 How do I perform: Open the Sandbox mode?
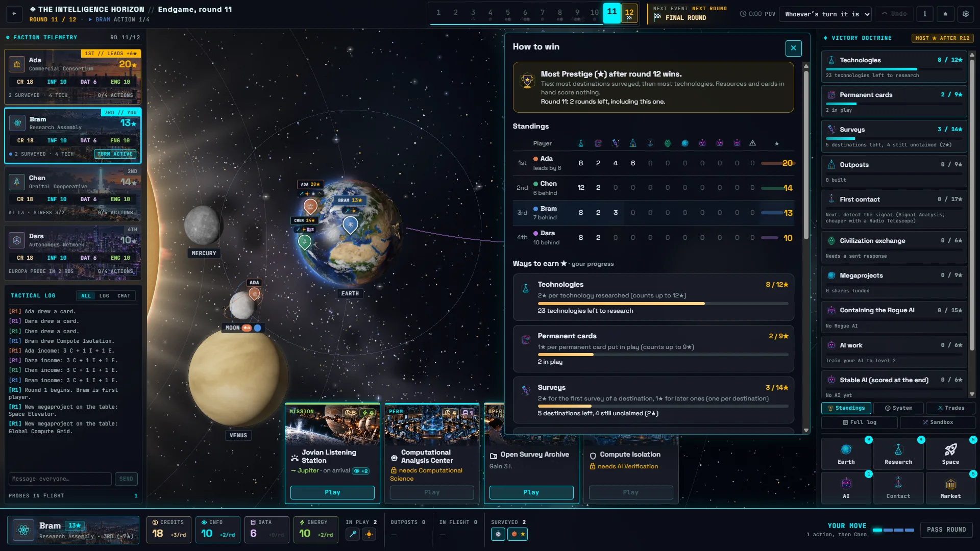pos(938,422)
